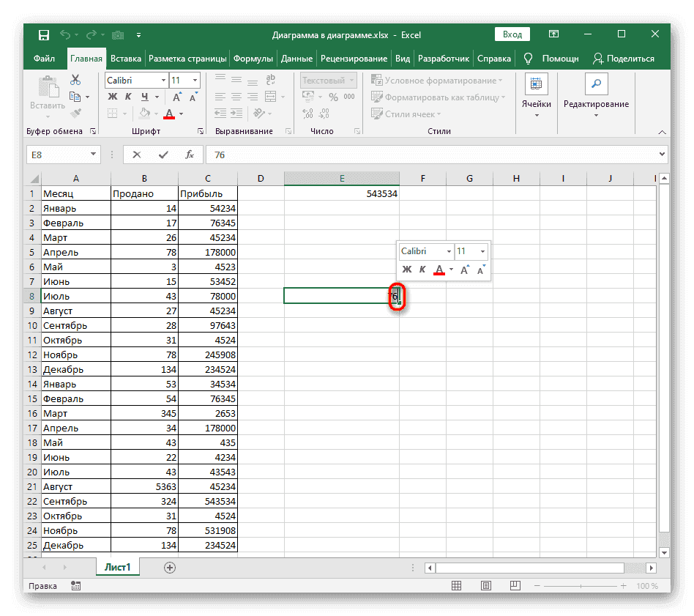Viewport: 694px width, 616px height.
Task: Expand the Name Box dropdown showing E8
Action: click(93, 155)
